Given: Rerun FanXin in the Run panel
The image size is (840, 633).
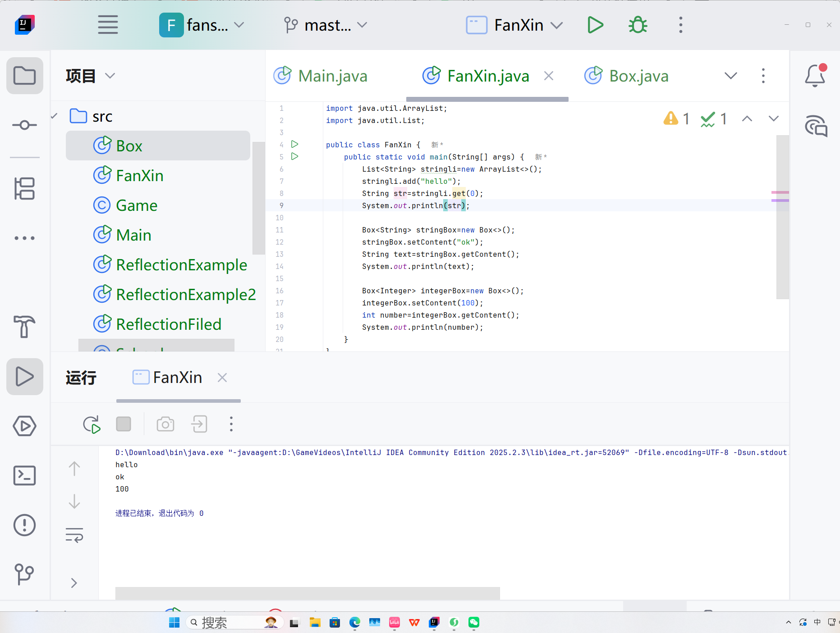Looking at the screenshot, I should tap(92, 424).
